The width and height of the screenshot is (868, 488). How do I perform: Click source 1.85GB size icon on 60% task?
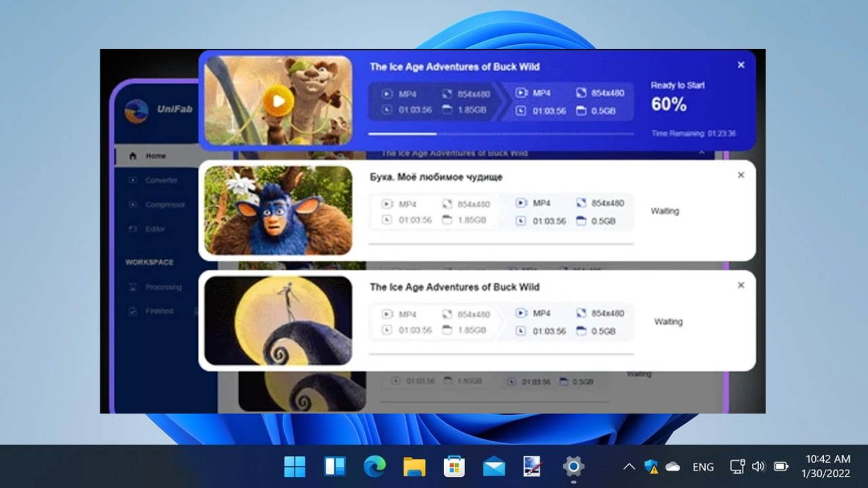click(447, 110)
